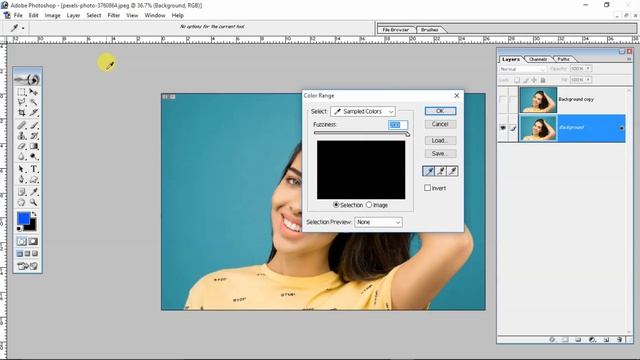Select the Slice tool
The height and width of the screenshot is (360, 640).
tap(33, 112)
